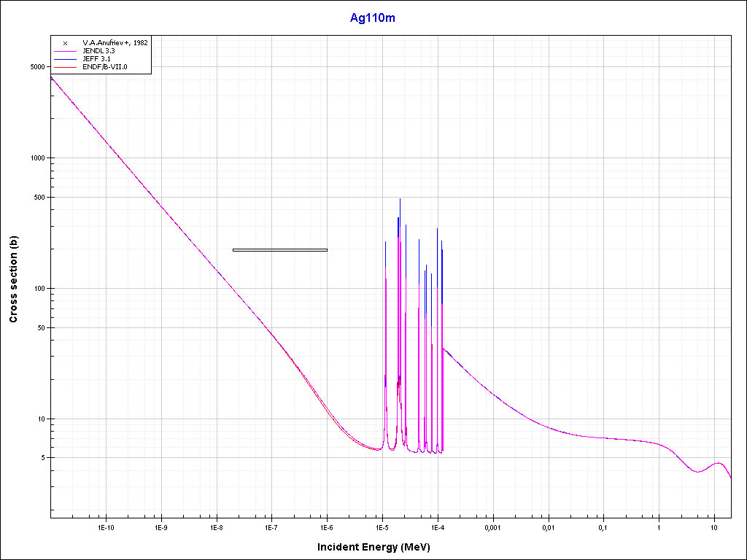Click the 'Cross section (b)' axis title
The width and height of the screenshot is (747, 560).
(x=13, y=280)
